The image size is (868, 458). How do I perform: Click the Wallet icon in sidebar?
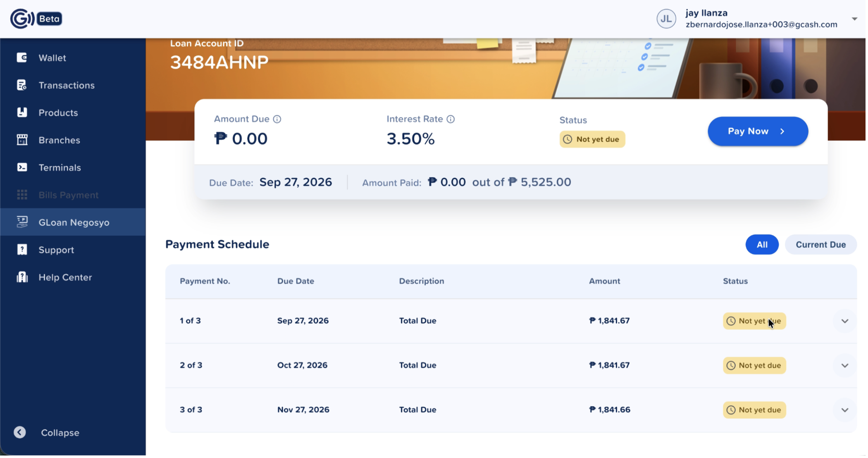pyautogui.click(x=22, y=58)
